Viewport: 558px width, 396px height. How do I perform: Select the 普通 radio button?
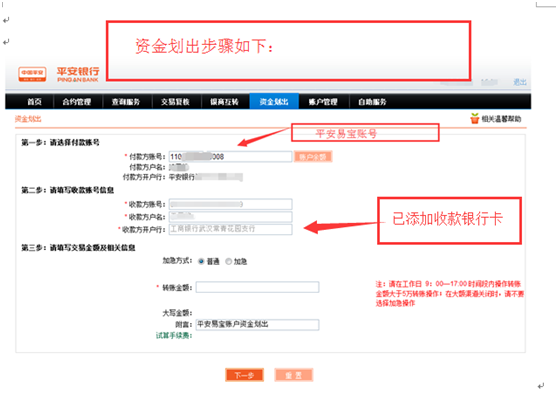[x=201, y=262]
